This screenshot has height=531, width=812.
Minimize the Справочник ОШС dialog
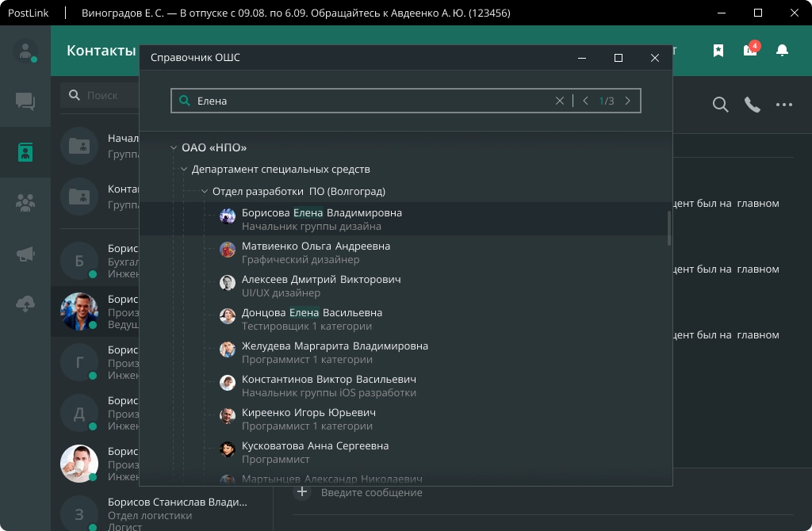pos(582,57)
